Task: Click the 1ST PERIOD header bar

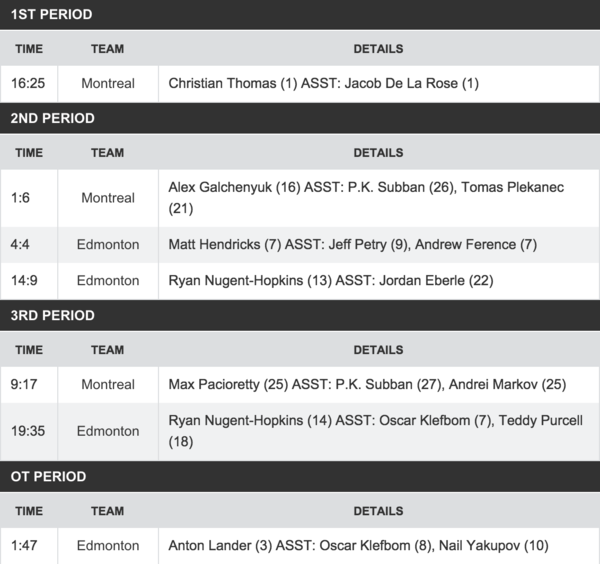Action: tap(300, 15)
